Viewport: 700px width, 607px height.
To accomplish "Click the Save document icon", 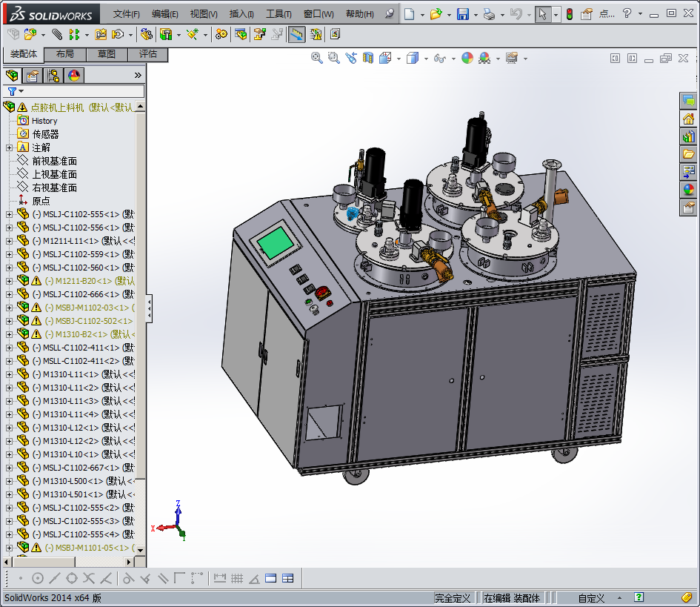I will pyautogui.click(x=462, y=14).
